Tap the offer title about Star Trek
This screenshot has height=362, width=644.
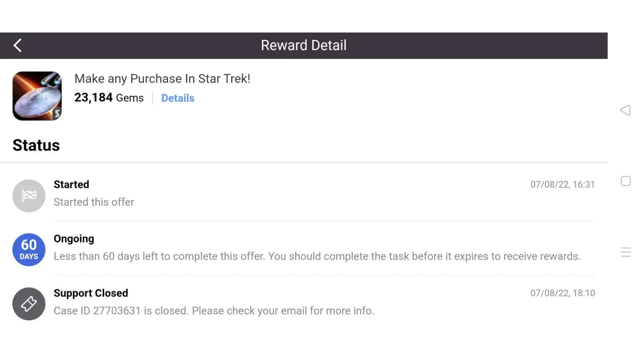click(162, 79)
